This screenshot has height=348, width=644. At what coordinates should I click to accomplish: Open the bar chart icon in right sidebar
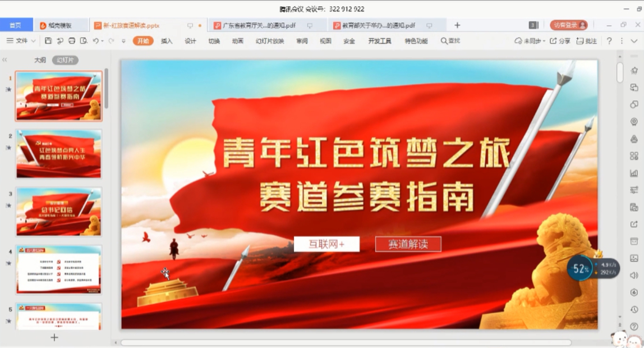tap(634, 173)
